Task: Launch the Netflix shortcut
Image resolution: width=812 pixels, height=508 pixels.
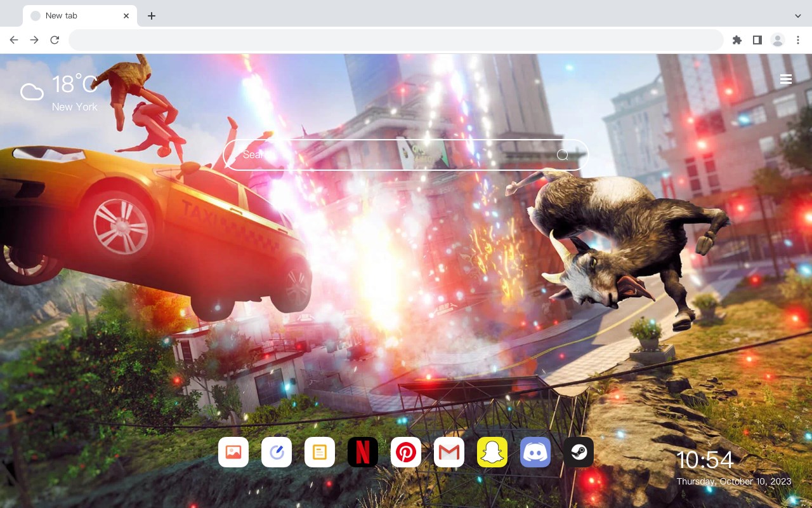Action: (x=363, y=452)
